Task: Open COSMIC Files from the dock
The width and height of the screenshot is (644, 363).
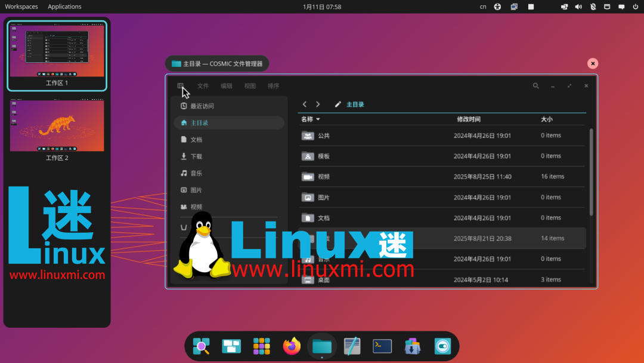Action: [322, 346]
